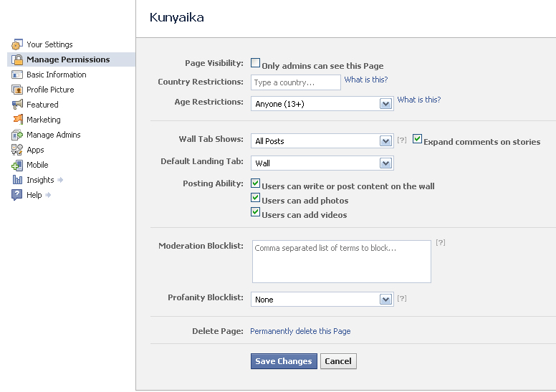Click the Profile Picture sidebar icon
Screen dimensions: 556x392
click(17, 90)
